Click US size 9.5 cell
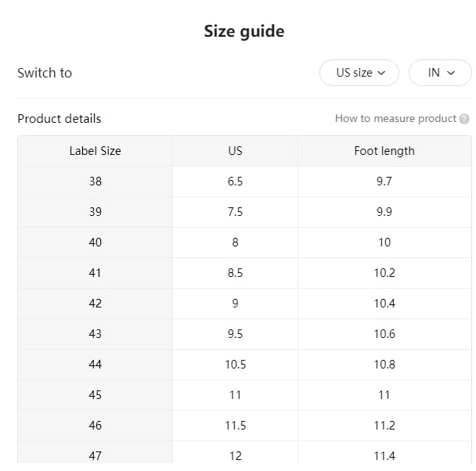This screenshot has height=471, width=476. tap(235, 334)
